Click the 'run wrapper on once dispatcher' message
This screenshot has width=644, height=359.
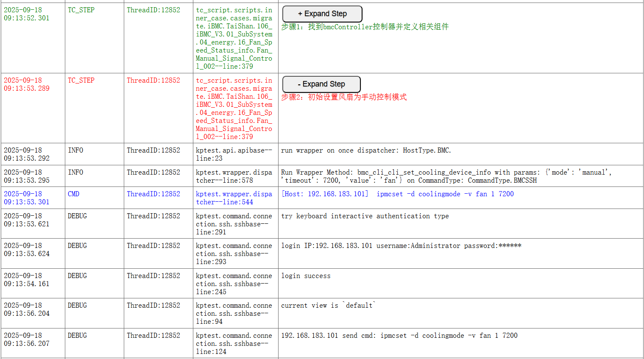pos(365,150)
